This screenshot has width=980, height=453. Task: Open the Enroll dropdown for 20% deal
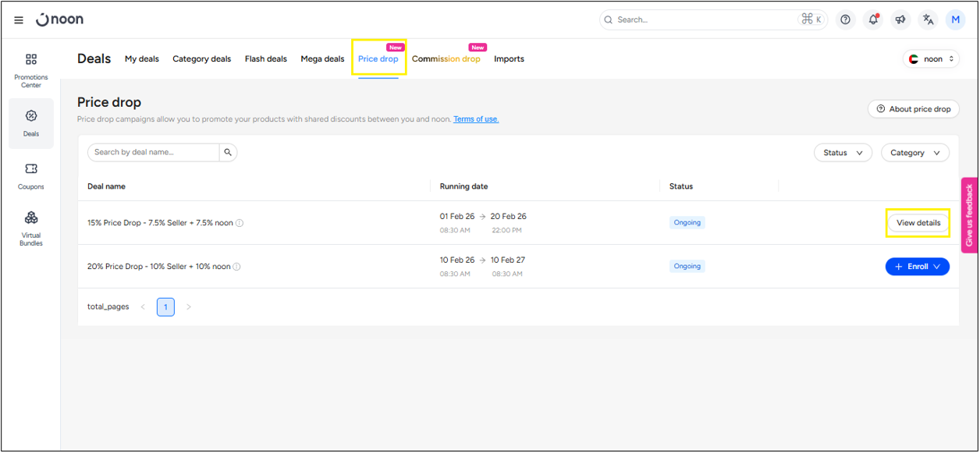(x=917, y=267)
